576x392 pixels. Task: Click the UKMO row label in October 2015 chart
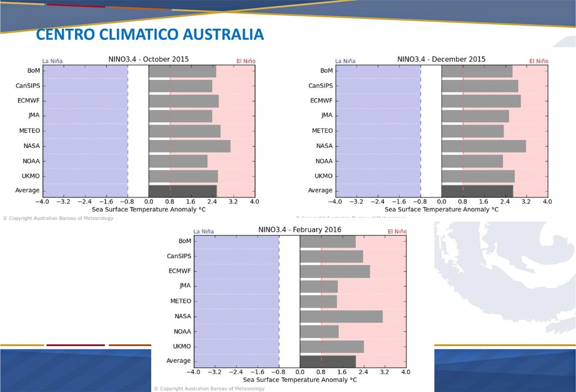click(30, 176)
